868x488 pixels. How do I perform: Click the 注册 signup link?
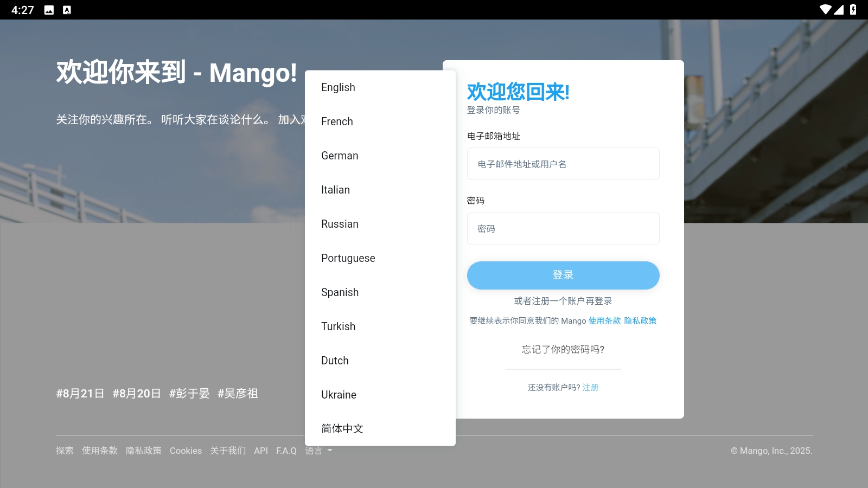(590, 387)
